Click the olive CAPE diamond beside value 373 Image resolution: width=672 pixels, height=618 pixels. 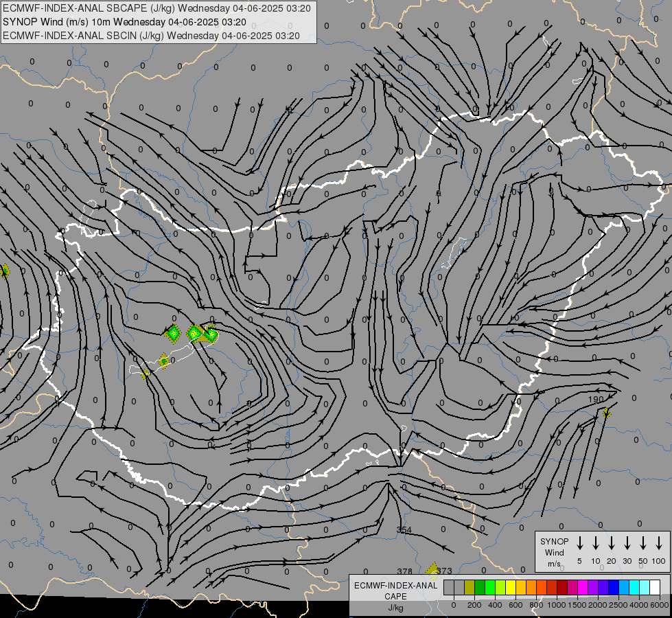click(433, 571)
